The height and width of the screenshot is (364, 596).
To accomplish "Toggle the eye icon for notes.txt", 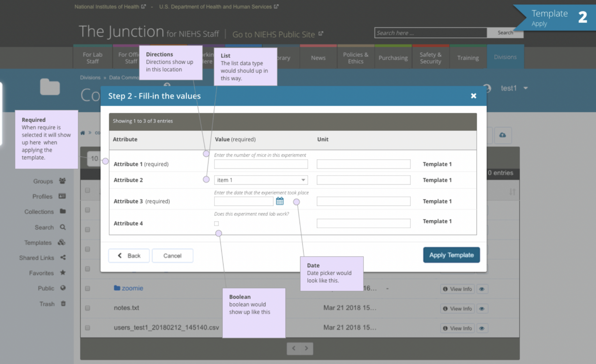I will tap(482, 309).
